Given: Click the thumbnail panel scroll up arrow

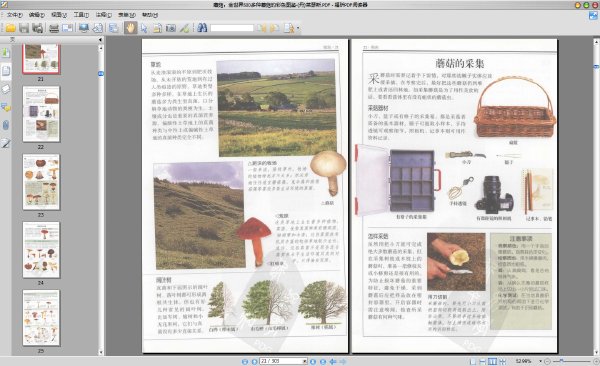Looking at the screenshot, I should [x=101, y=48].
